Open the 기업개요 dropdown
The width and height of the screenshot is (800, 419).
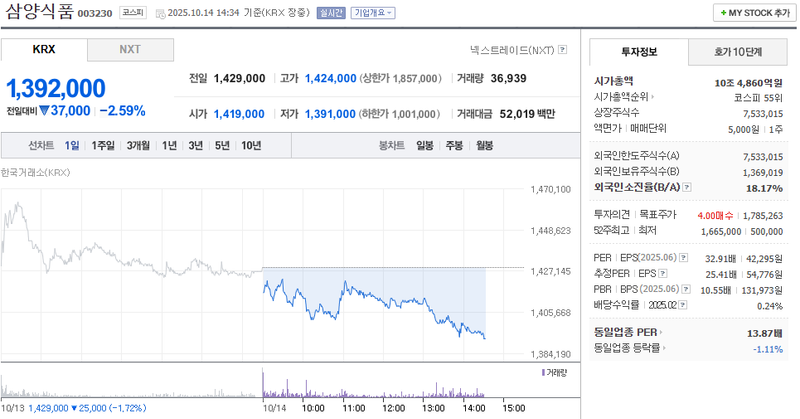pyautogui.click(x=371, y=13)
